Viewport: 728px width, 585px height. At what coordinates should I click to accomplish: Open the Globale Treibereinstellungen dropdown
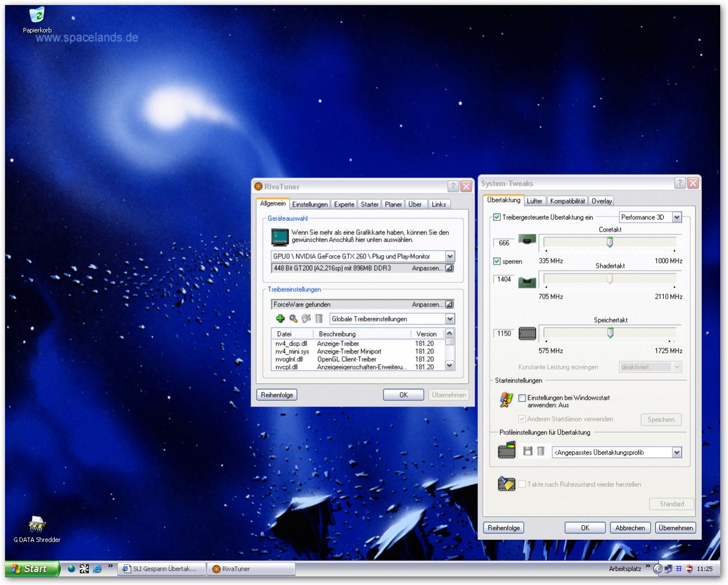pyautogui.click(x=450, y=319)
